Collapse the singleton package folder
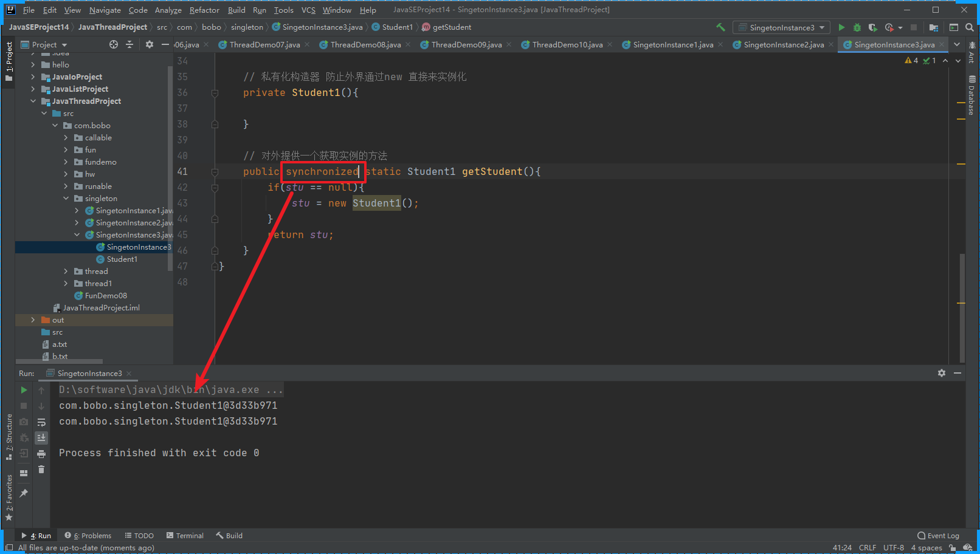The width and height of the screenshot is (980, 554). pyautogui.click(x=66, y=199)
